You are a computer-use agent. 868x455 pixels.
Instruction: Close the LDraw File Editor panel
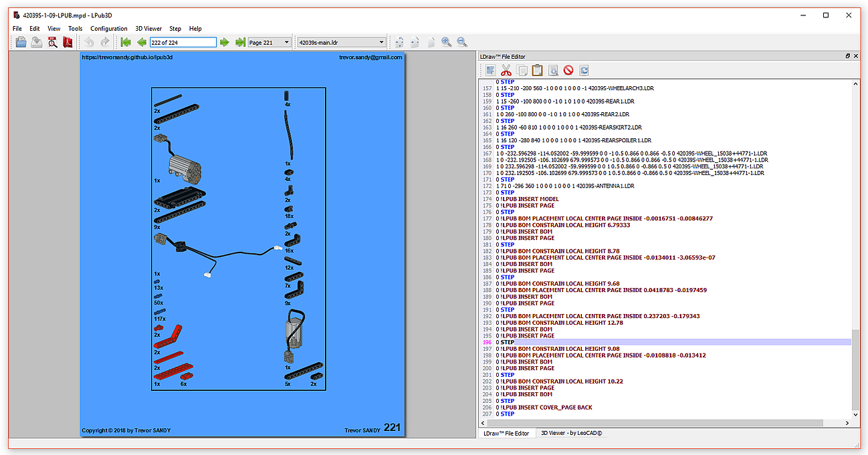[x=855, y=56]
